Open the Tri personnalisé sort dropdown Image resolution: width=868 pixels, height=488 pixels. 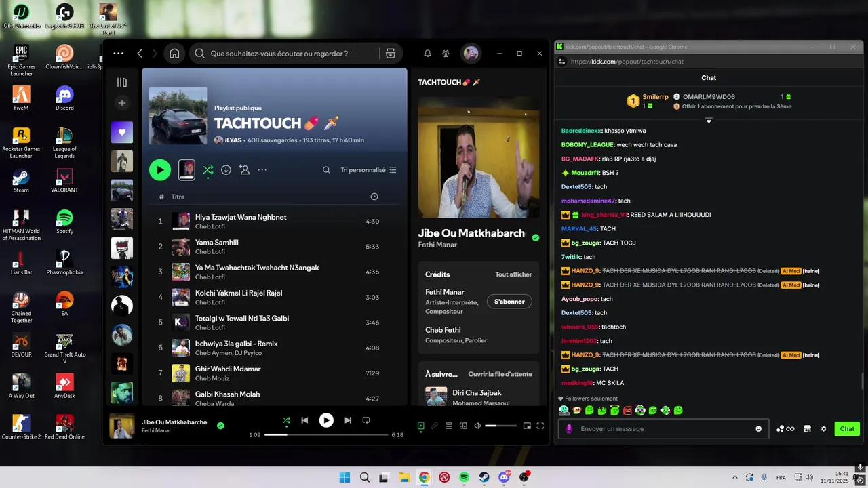pos(368,170)
